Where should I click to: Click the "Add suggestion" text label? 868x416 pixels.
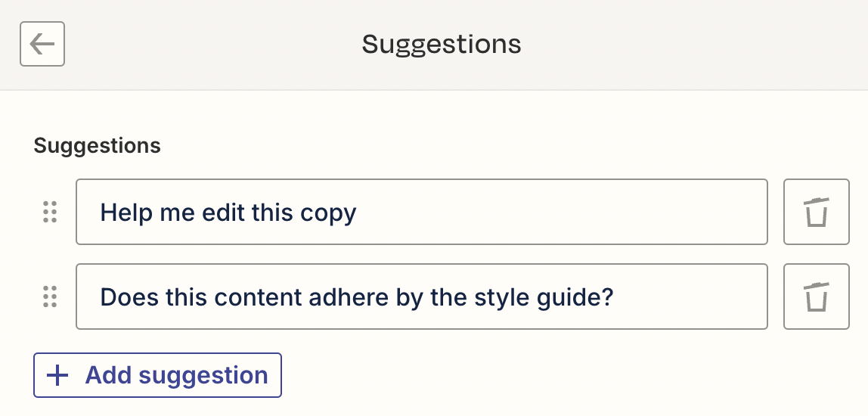[176, 376]
